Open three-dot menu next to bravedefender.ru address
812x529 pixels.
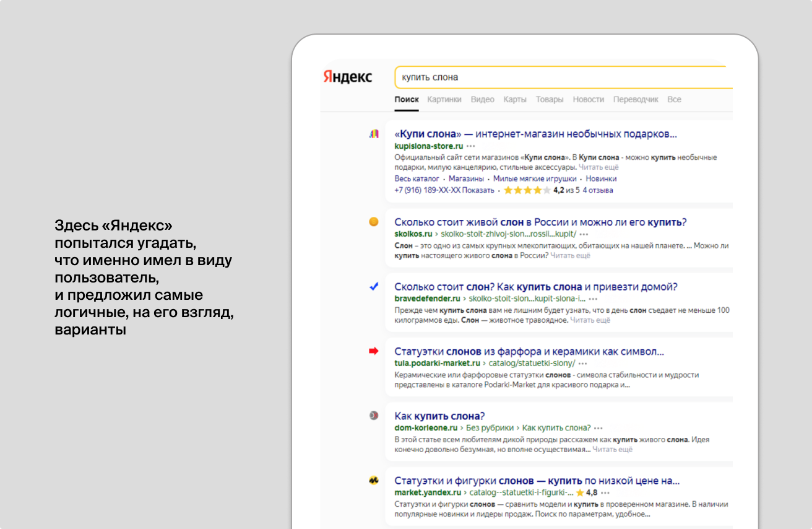point(593,299)
